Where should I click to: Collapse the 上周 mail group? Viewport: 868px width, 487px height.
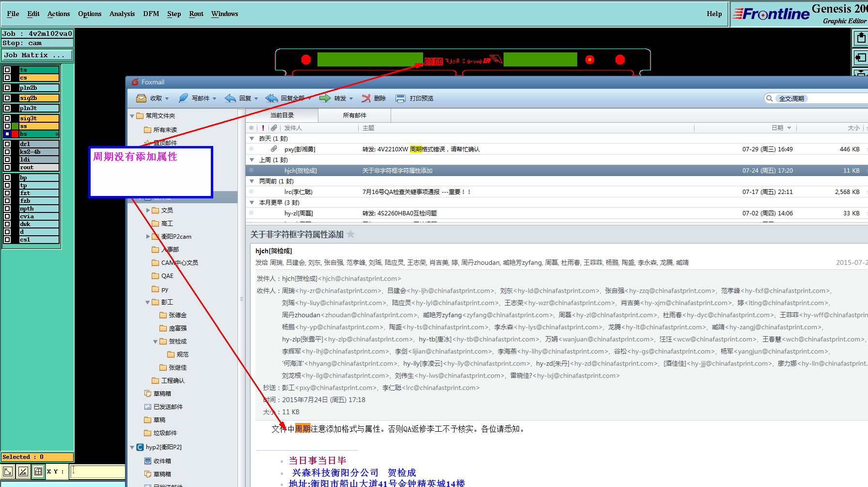pos(252,160)
